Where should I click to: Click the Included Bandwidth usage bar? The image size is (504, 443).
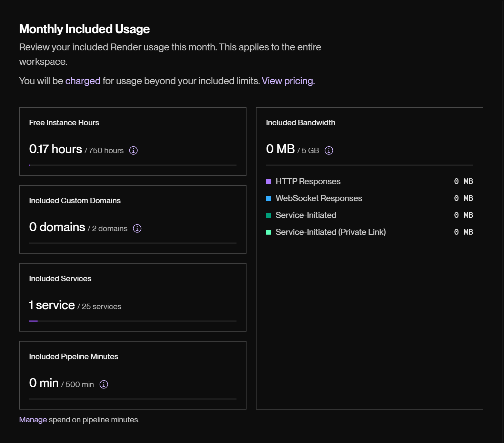click(370, 165)
